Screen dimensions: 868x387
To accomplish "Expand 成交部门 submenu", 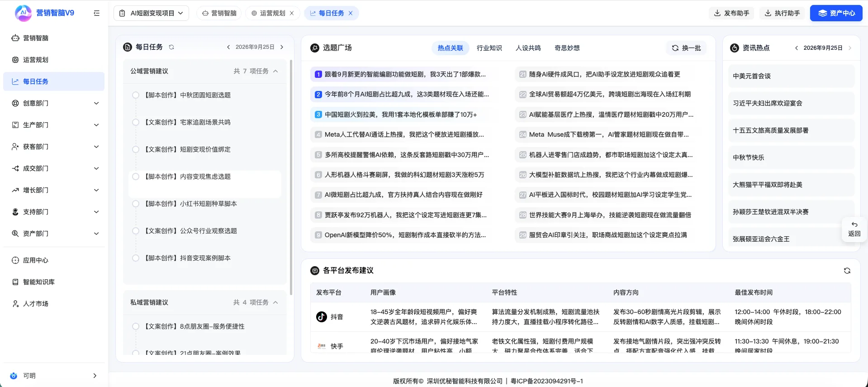I will [96, 168].
